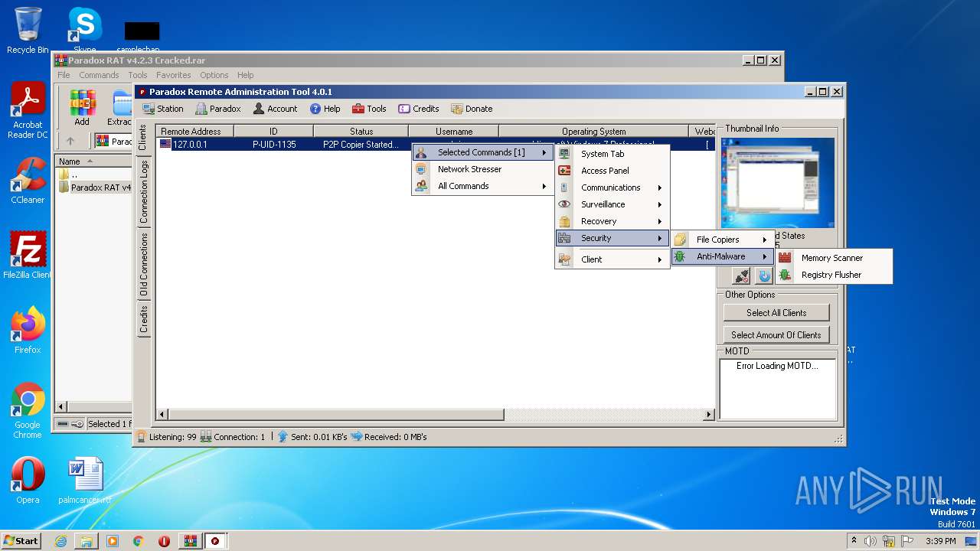Expand the Recovery submenu
980x551 pixels.
(x=612, y=221)
